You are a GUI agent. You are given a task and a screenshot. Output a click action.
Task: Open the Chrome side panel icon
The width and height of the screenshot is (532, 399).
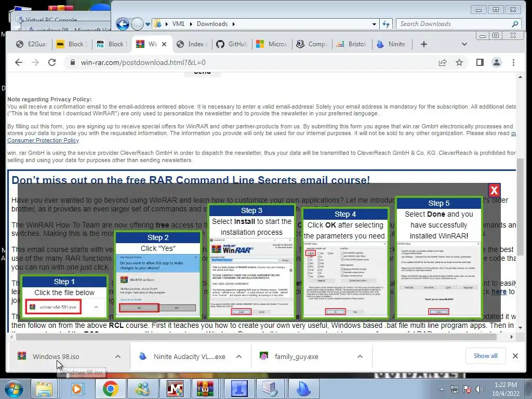[480, 62]
